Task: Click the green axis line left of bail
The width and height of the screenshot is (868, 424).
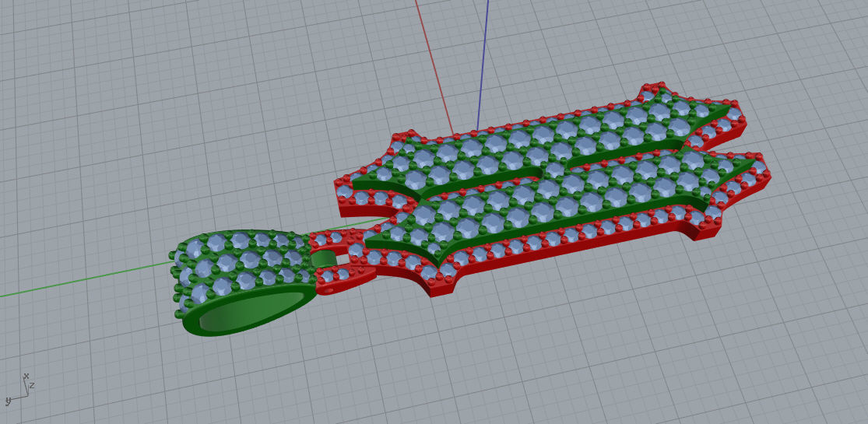Action: (86, 279)
